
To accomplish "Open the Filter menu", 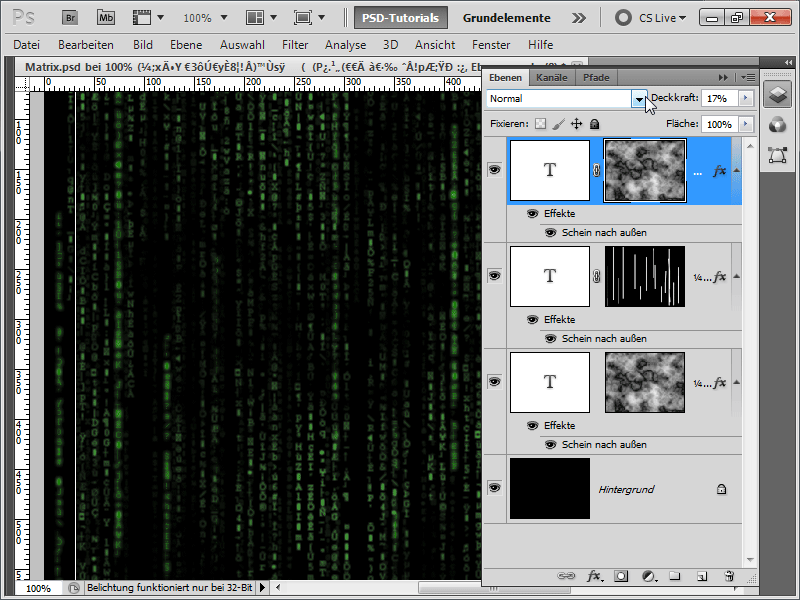I will click(x=295, y=45).
